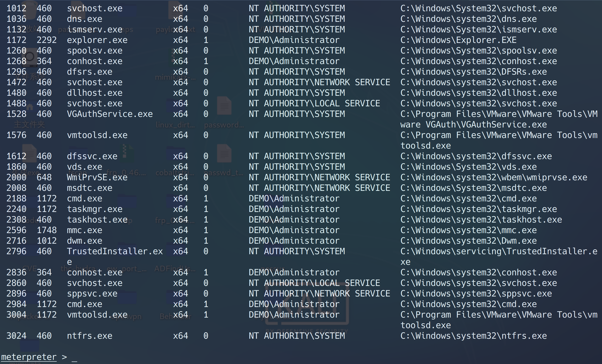Screen dimensions: 602x364
Task: Click PID 2796 of TrustedInstaller
Action: [x=16, y=251]
